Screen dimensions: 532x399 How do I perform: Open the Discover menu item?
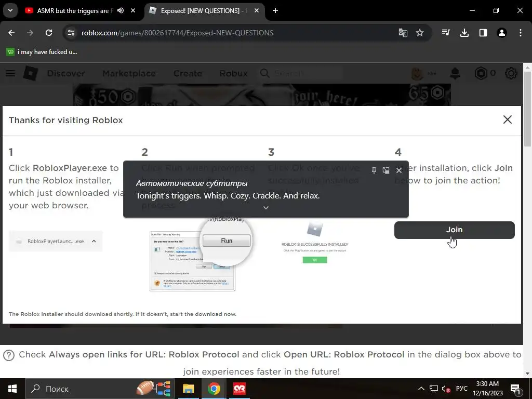66,73
